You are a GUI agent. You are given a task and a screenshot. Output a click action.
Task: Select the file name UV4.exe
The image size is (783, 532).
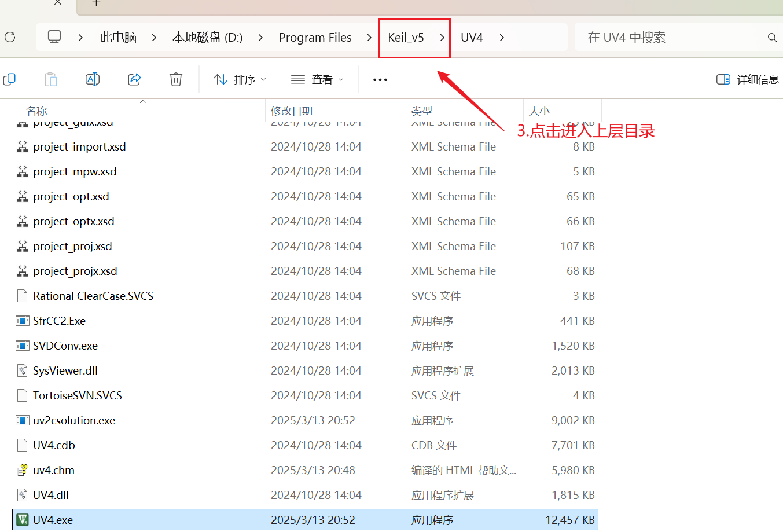pyautogui.click(x=53, y=520)
